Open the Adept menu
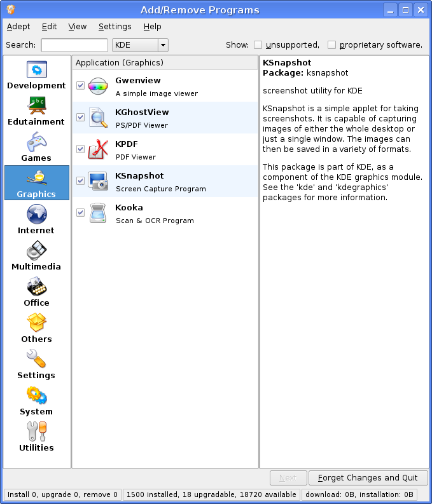Viewport: 432px width, 504px height. click(x=18, y=27)
